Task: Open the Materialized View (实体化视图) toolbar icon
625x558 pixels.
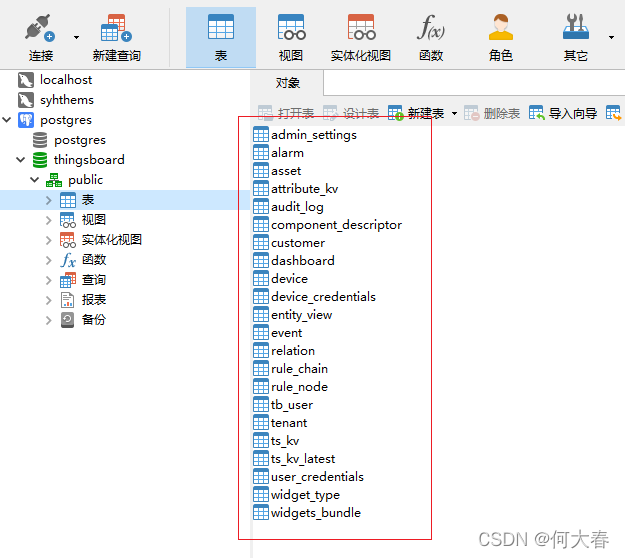Action: click(361, 27)
